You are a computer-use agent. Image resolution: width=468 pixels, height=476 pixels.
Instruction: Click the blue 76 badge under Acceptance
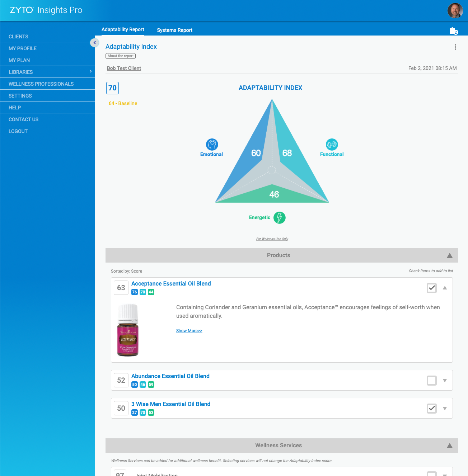pyautogui.click(x=135, y=292)
